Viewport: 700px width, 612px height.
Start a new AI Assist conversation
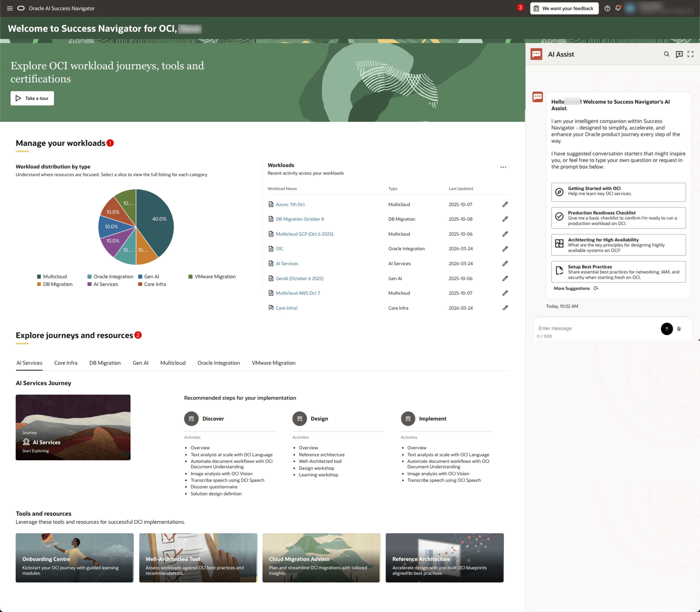679,54
